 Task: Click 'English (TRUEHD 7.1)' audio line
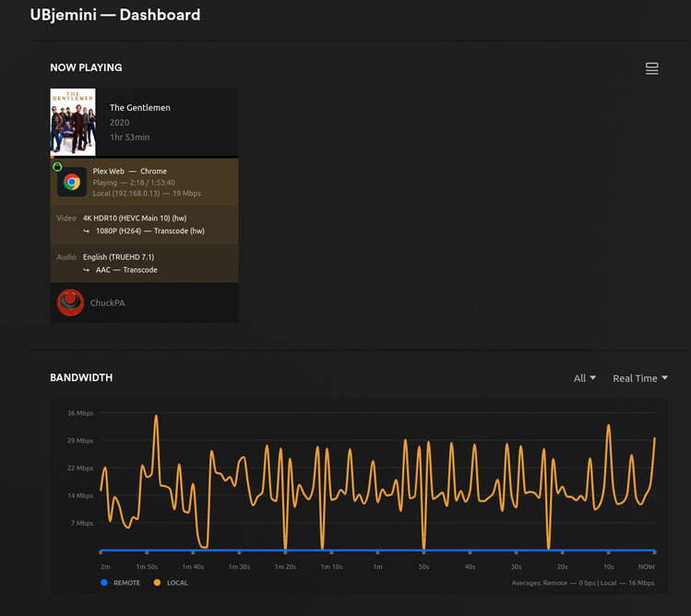coord(118,257)
